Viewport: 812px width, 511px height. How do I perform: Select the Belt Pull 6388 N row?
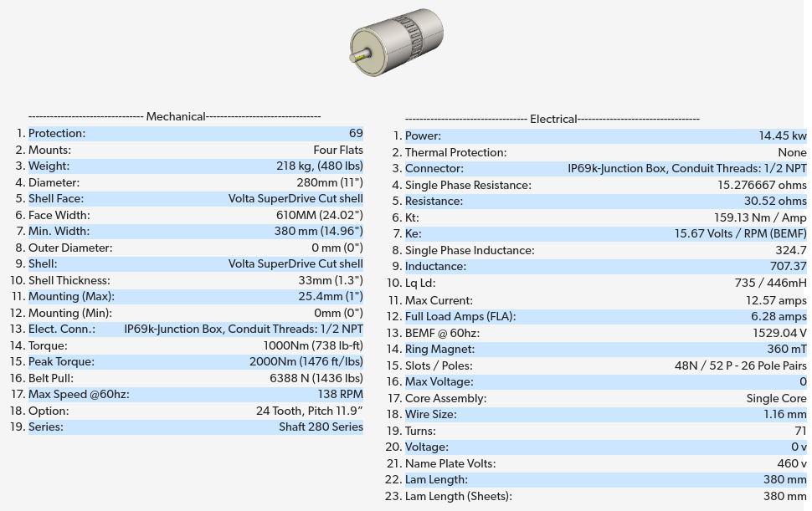[195, 379]
